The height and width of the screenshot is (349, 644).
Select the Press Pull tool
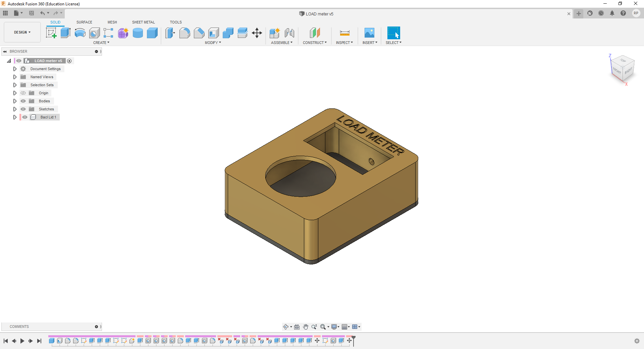click(x=170, y=33)
